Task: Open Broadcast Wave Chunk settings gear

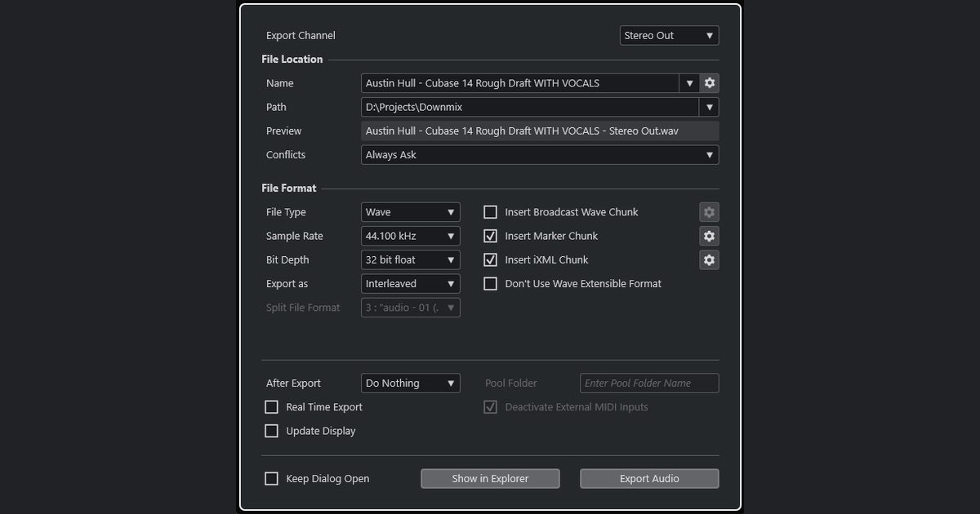Action: point(710,212)
